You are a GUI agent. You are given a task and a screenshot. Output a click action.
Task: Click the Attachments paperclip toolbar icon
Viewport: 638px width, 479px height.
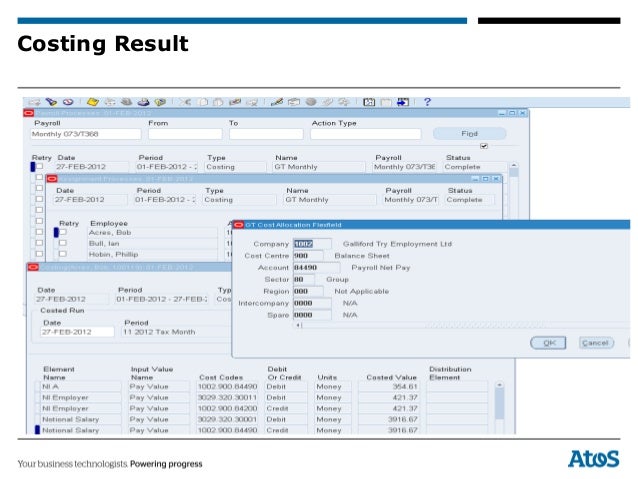click(x=328, y=102)
